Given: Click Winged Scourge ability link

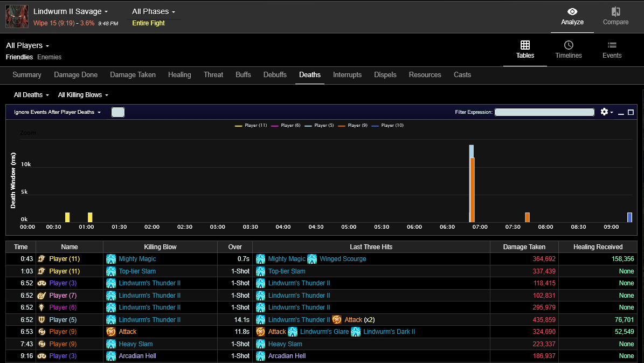Looking at the screenshot, I should [343, 259].
